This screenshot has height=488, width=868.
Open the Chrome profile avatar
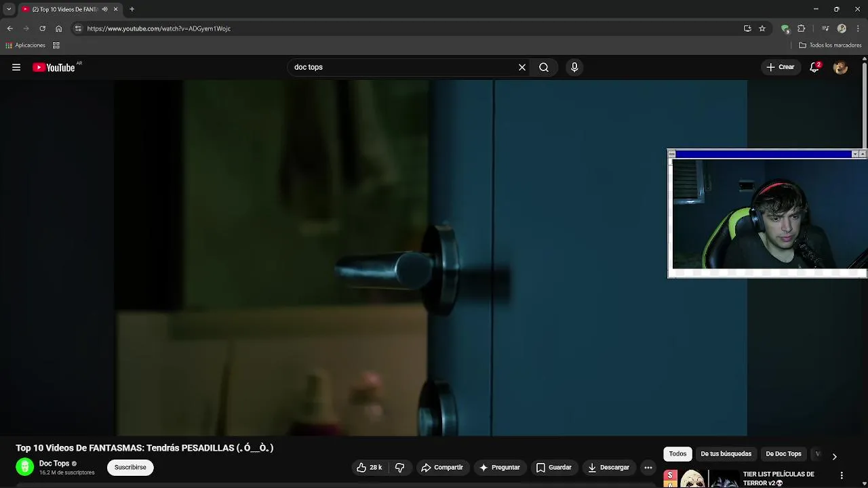point(842,28)
